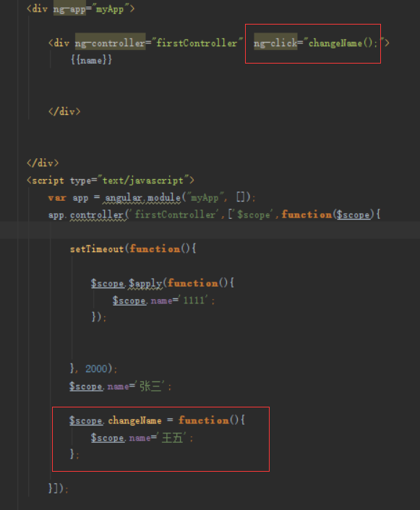Image resolution: width=420 pixels, height=510 pixels.
Task: Click app.controller call text
Action: (x=86, y=215)
